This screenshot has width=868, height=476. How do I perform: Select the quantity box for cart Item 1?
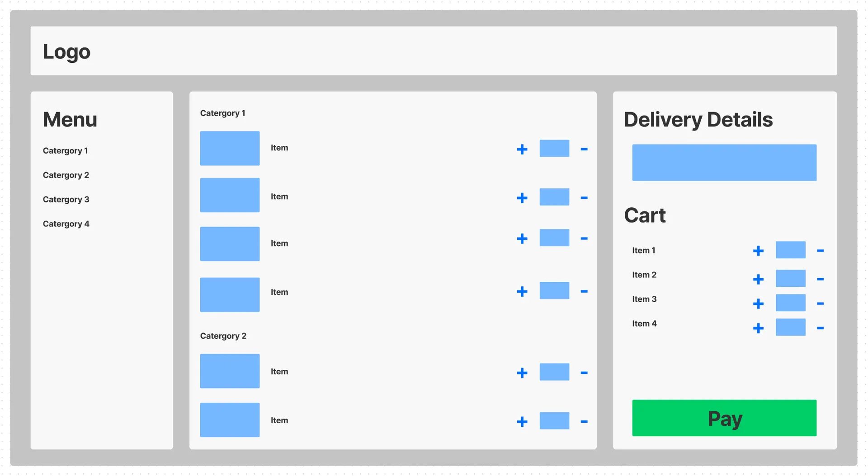pyautogui.click(x=791, y=250)
